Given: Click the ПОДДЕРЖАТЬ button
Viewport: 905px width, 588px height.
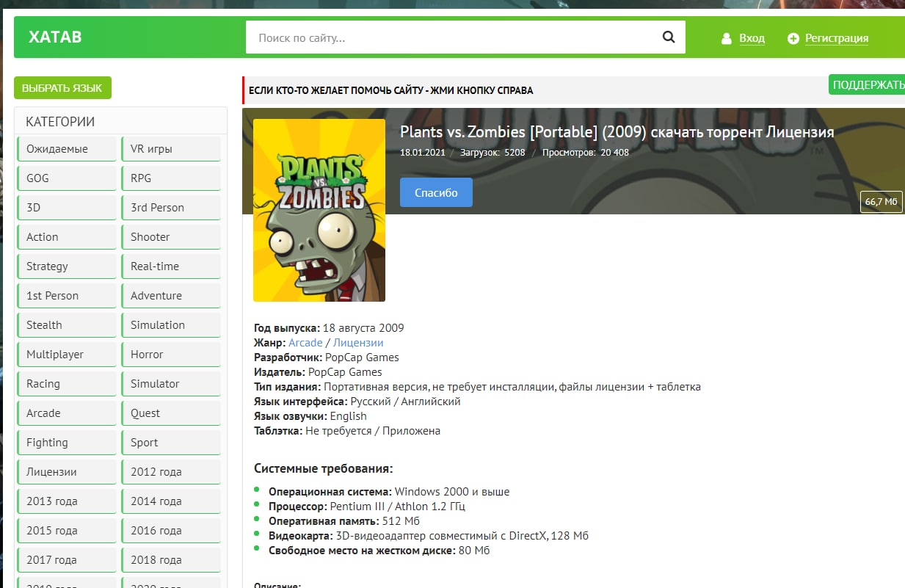Looking at the screenshot, I should tap(868, 84).
